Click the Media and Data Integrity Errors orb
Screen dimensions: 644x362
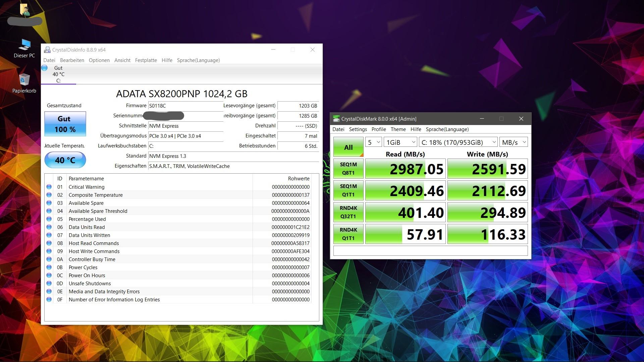[x=49, y=291]
